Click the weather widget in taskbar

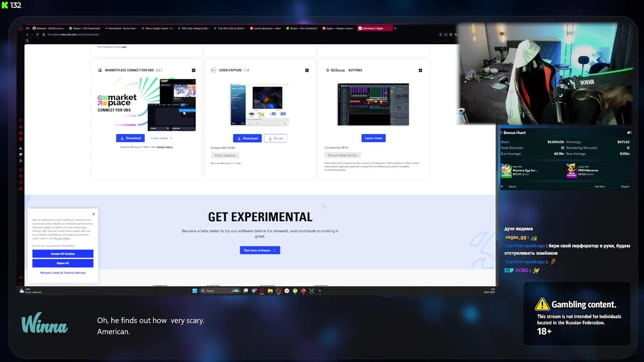[31, 291]
